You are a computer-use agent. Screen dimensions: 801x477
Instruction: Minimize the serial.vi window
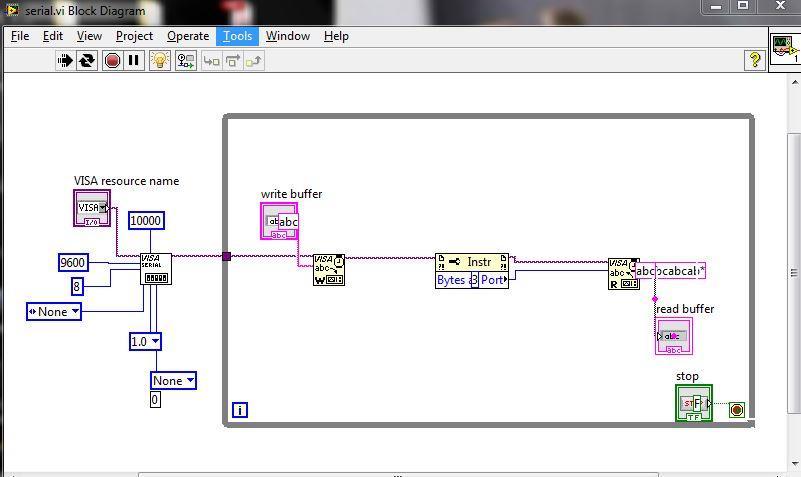point(716,7)
